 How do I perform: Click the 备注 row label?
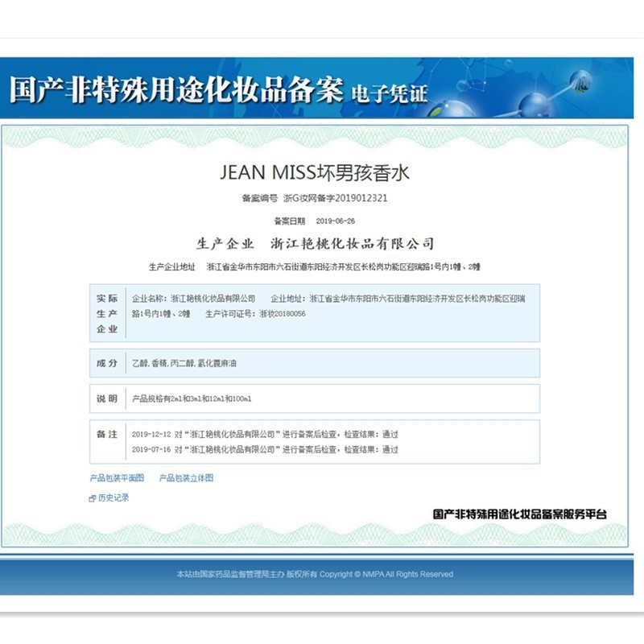(x=107, y=434)
